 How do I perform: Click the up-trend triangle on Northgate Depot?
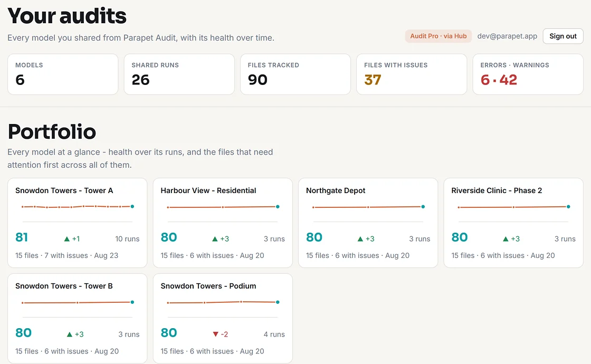(360, 239)
